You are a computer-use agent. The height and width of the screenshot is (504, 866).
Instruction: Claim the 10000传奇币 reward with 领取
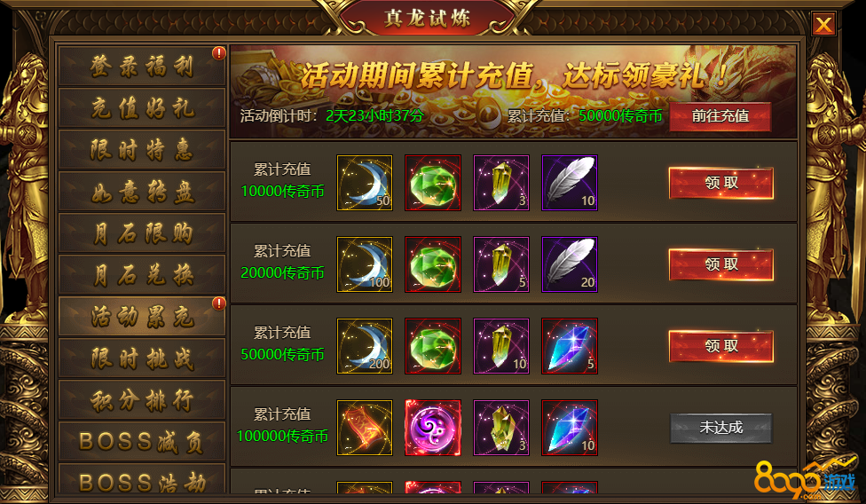pyautogui.click(x=720, y=183)
